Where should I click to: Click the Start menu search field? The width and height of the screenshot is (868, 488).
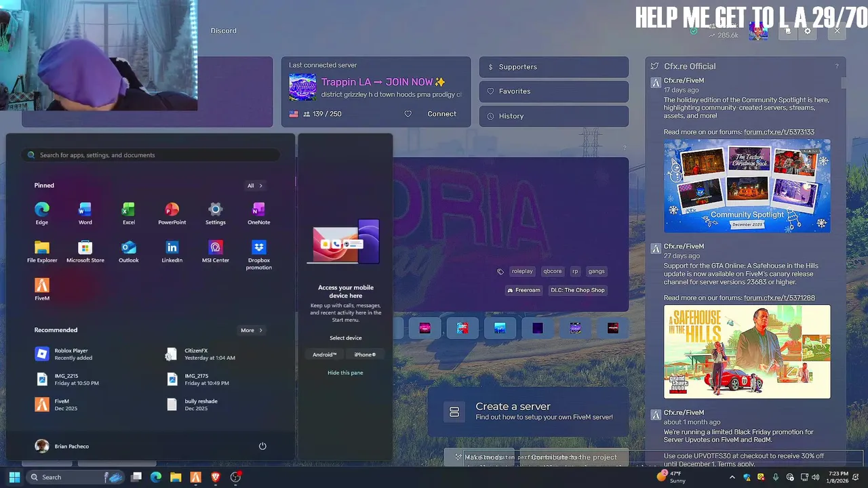[x=151, y=155]
